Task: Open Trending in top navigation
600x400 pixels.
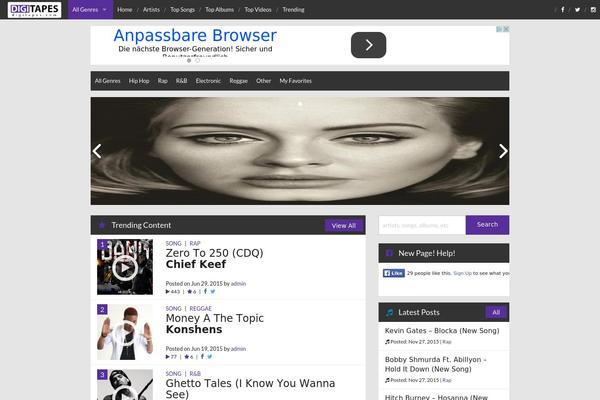Action: (x=293, y=10)
